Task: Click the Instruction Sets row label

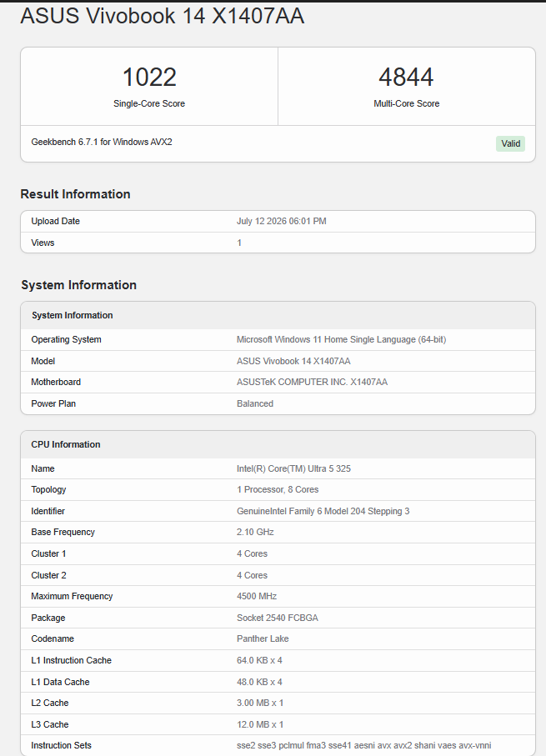Action: pyautogui.click(x=61, y=745)
